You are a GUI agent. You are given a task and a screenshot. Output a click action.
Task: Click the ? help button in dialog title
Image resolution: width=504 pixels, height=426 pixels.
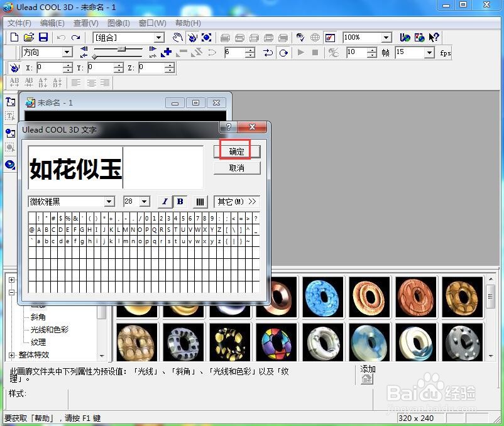click(x=228, y=126)
